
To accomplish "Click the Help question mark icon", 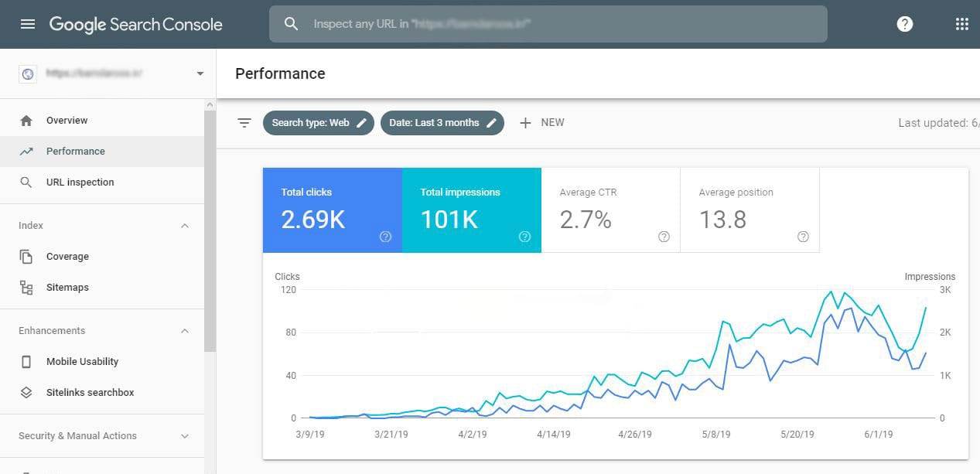I will point(904,24).
